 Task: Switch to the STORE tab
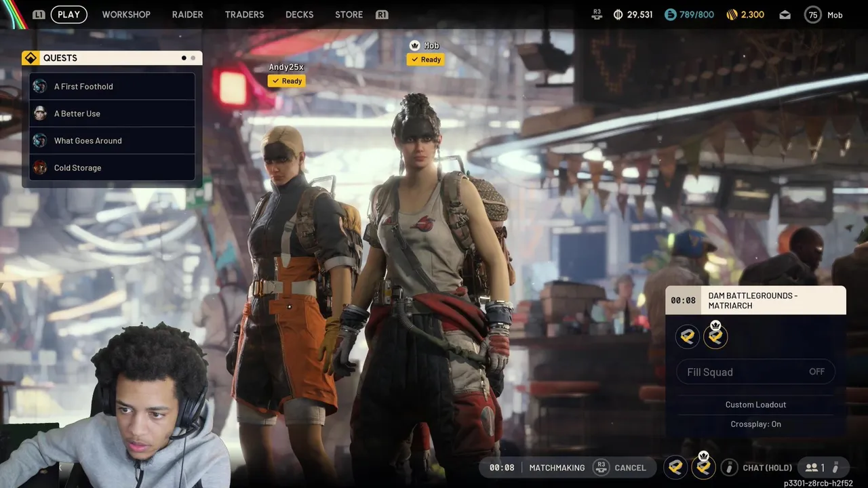pyautogui.click(x=349, y=14)
